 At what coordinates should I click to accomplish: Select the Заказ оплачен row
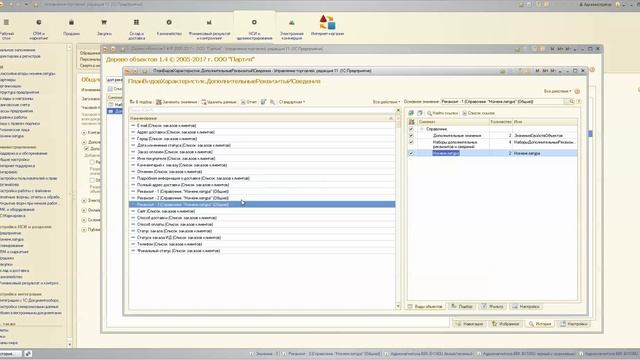pyautogui.click(x=262, y=152)
